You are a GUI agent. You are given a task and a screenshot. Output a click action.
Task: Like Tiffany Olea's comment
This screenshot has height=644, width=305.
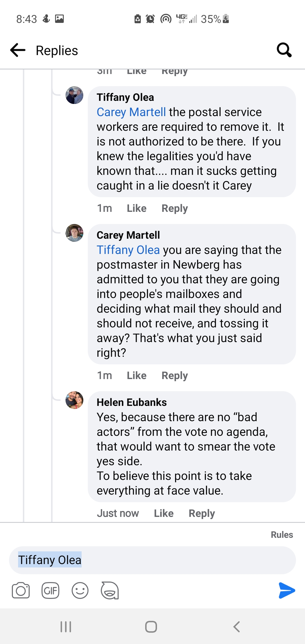click(x=136, y=208)
